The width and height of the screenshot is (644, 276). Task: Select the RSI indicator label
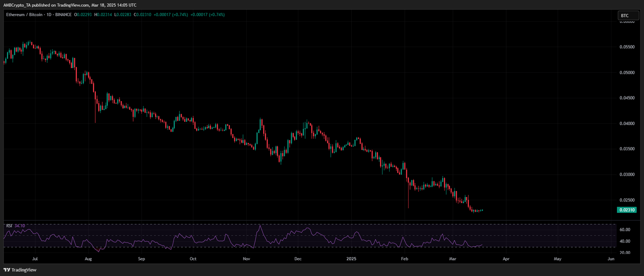[x=9, y=226]
